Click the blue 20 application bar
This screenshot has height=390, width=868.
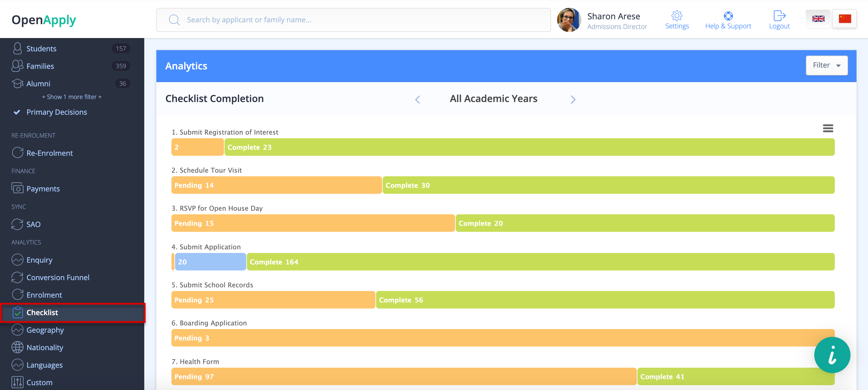point(210,262)
